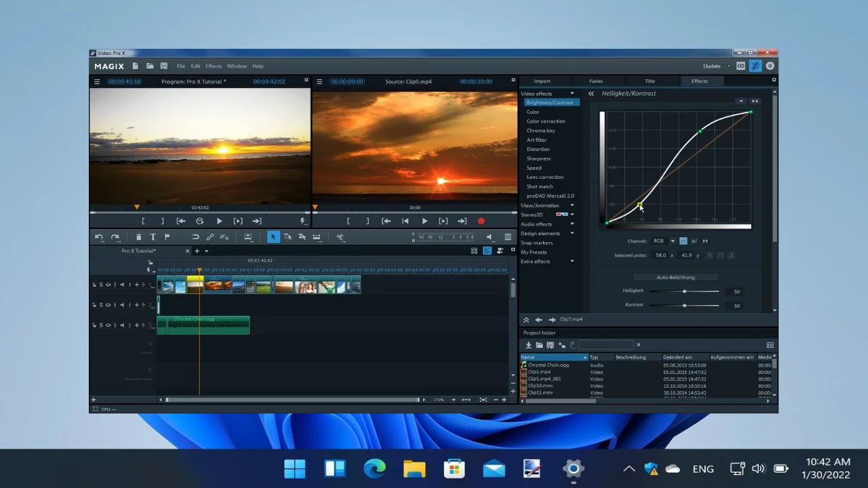Select the Lens correction effect

[x=545, y=177]
